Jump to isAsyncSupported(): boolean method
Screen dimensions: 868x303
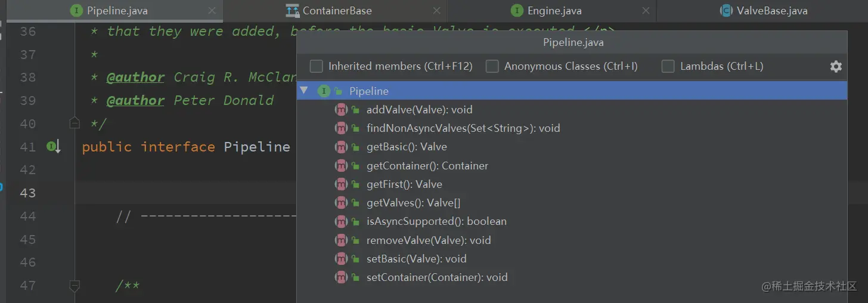[x=436, y=221]
